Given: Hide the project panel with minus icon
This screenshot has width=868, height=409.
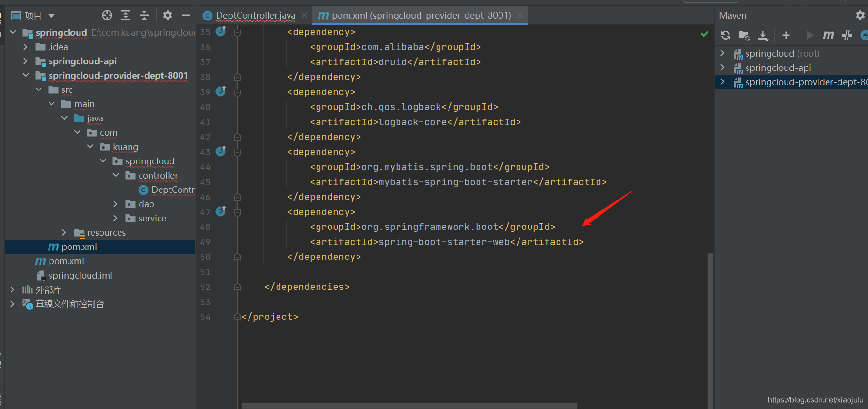Looking at the screenshot, I should (x=186, y=15).
